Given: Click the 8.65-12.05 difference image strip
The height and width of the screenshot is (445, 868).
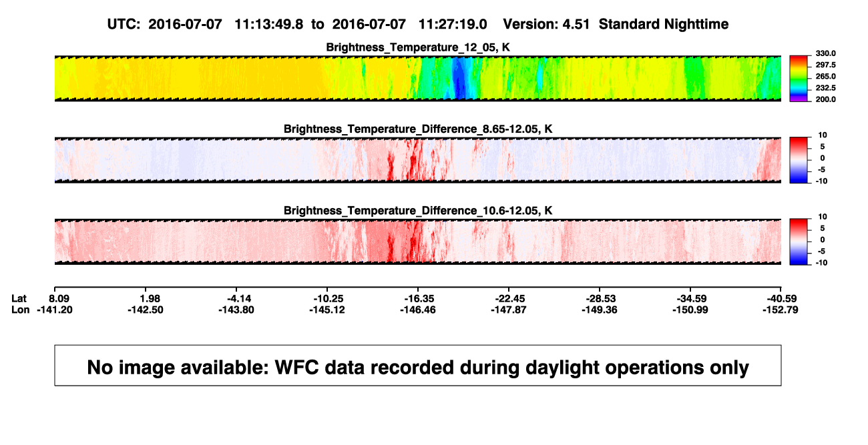Looking at the screenshot, I should click(417, 160).
